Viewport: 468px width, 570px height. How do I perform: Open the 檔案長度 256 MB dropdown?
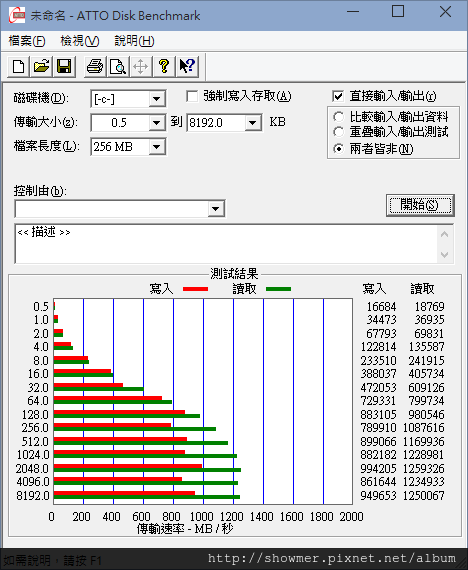157,147
